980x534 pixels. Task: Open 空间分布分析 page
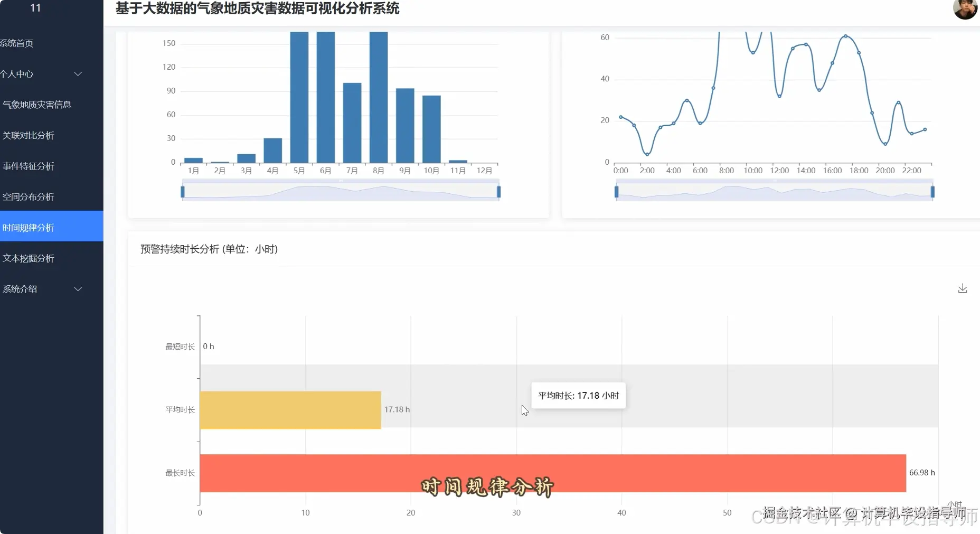tap(28, 196)
